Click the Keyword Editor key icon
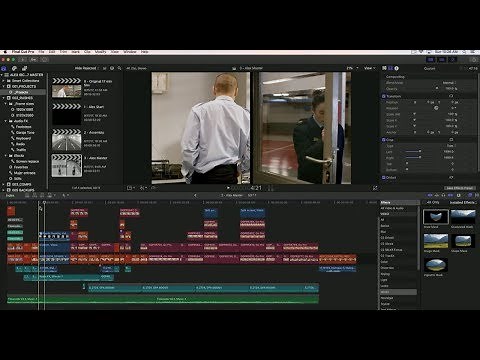Viewport: 480px width, 360px height. pos(34,60)
